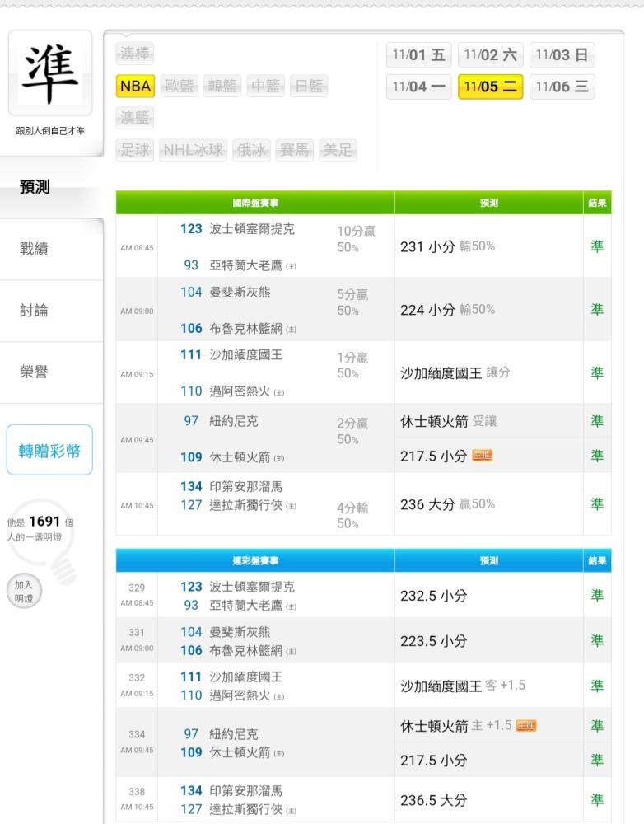Select the 澳棒 league filter
The image size is (644, 824).
135,54
